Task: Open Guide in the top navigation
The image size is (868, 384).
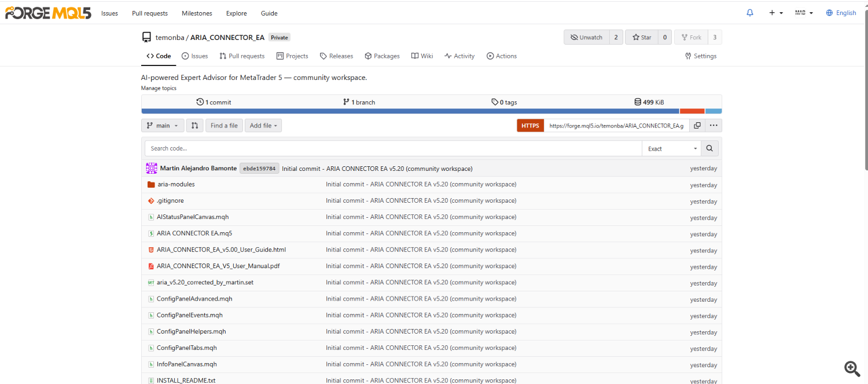Action: [269, 13]
